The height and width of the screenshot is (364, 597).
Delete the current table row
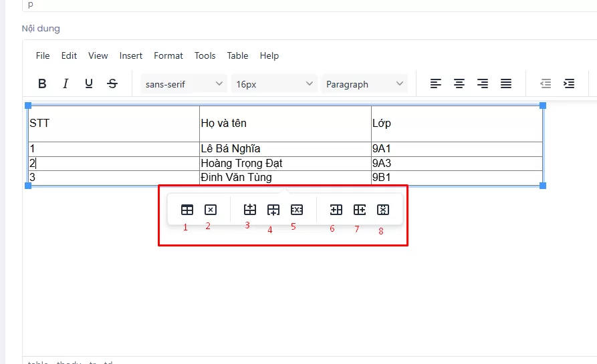pyautogui.click(x=297, y=210)
